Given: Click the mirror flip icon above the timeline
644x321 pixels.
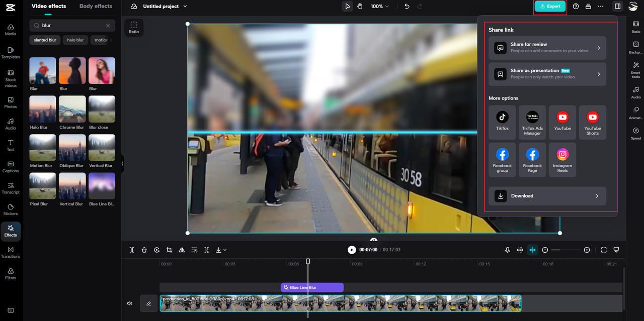Looking at the screenshot, I should pyautogui.click(x=182, y=250).
